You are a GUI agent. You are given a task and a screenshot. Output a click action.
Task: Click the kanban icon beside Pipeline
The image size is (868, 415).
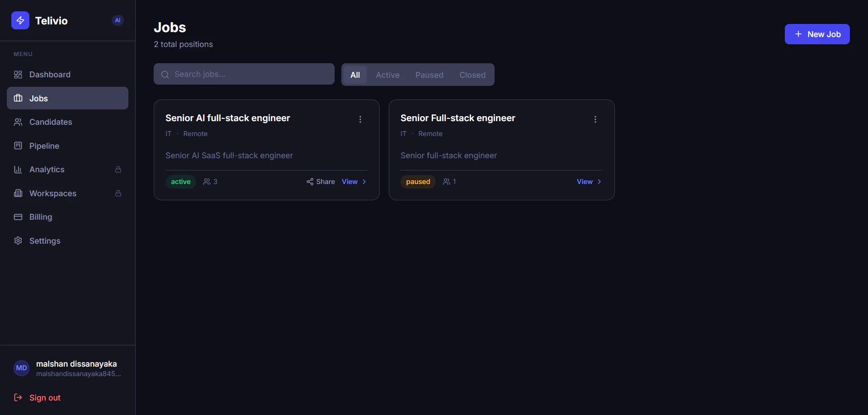pos(18,146)
